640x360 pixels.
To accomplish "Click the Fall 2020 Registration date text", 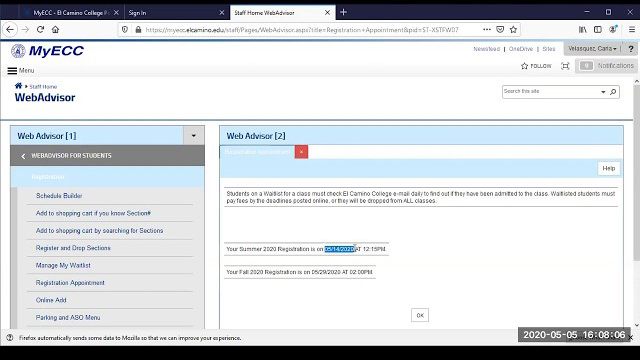I will click(299, 272).
